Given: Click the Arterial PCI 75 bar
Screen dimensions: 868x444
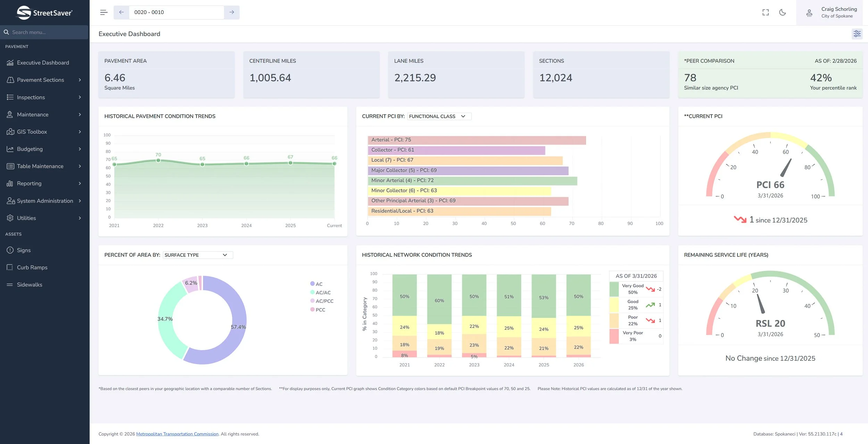Looking at the screenshot, I should click(477, 140).
